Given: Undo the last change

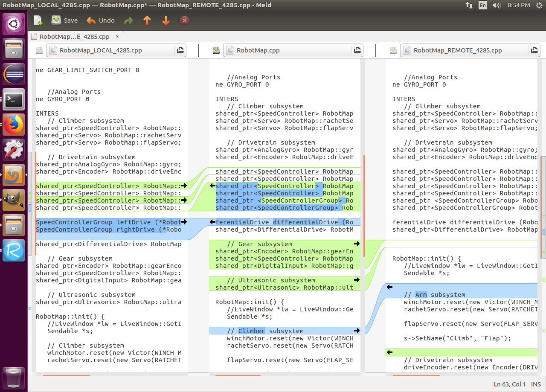Looking at the screenshot, I should [x=101, y=20].
